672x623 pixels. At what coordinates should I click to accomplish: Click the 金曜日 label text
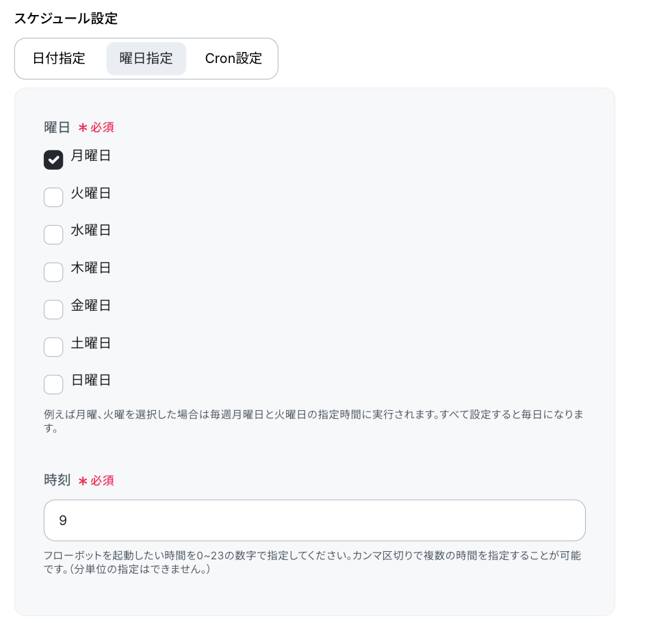point(91,305)
